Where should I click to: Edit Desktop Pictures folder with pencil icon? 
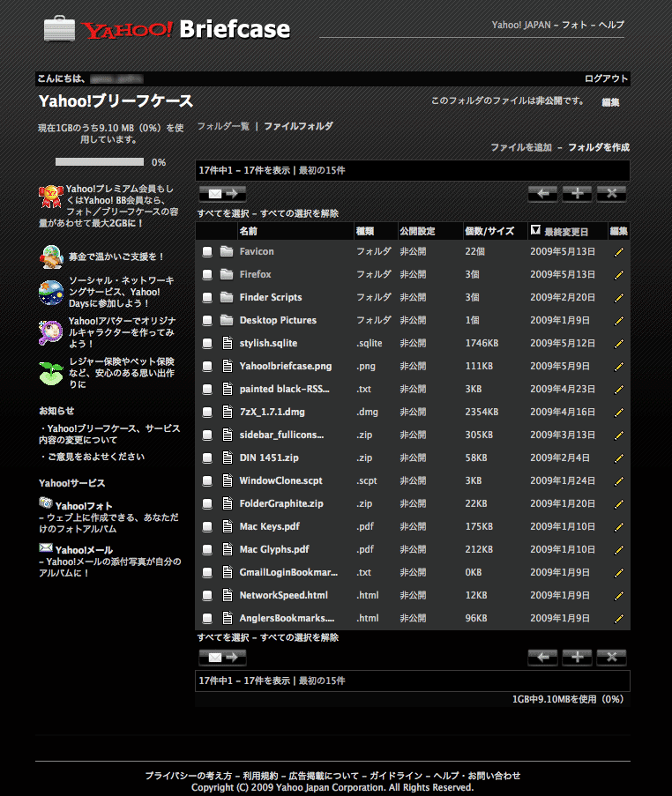tap(618, 321)
